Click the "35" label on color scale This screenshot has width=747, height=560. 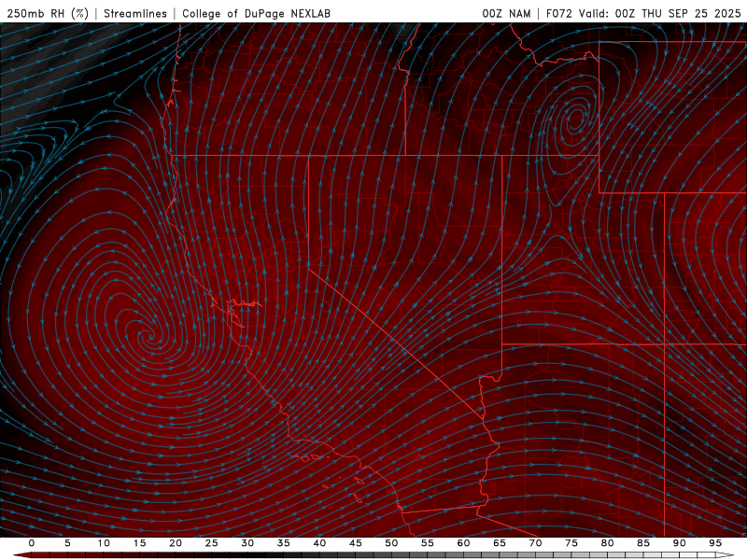coord(284,543)
